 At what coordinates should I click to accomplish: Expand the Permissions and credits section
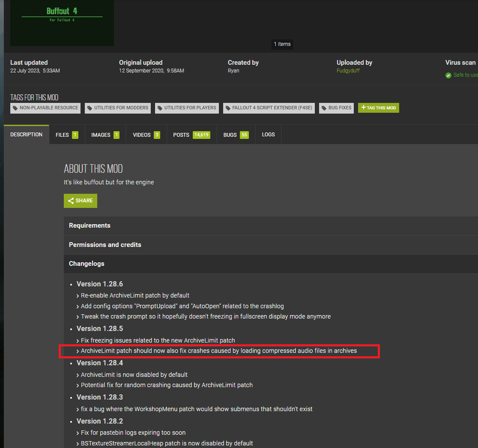(105, 245)
